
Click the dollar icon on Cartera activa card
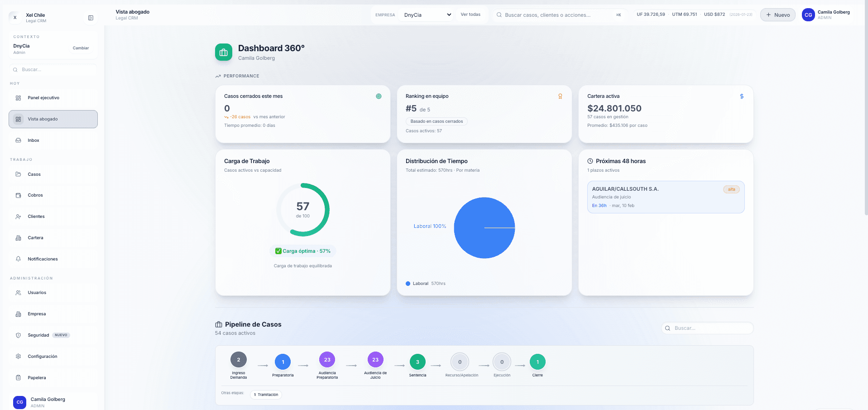pos(742,96)
